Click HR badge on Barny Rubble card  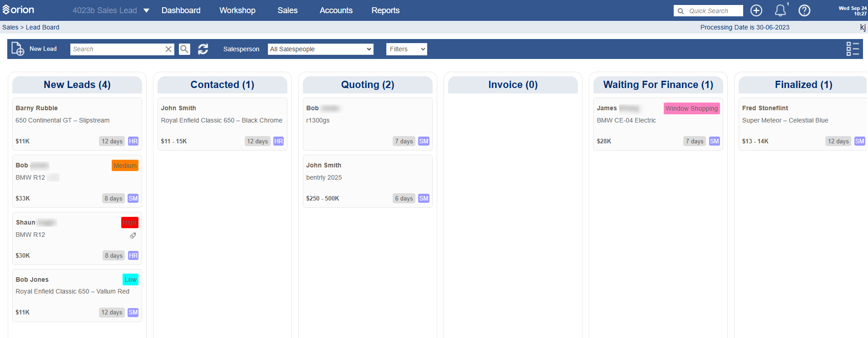[x=133, y=141]
